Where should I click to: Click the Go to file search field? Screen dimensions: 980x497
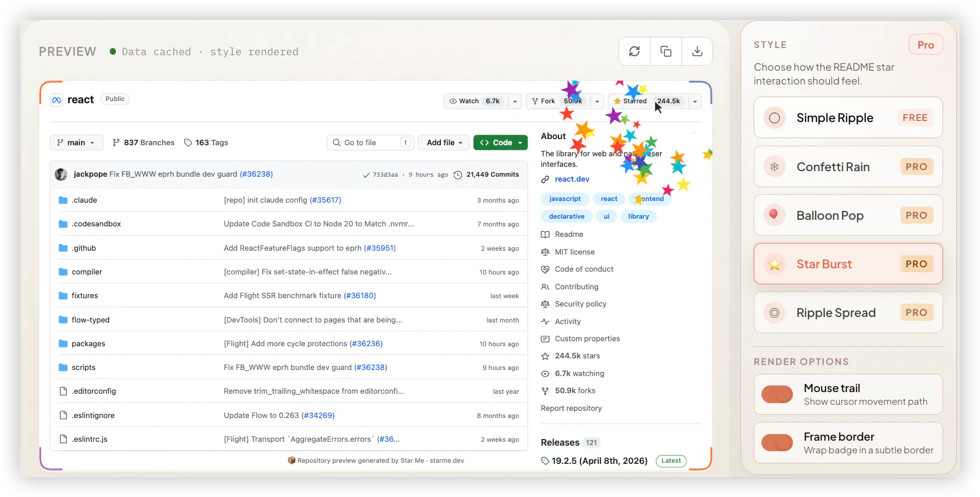tap(370, 142)
